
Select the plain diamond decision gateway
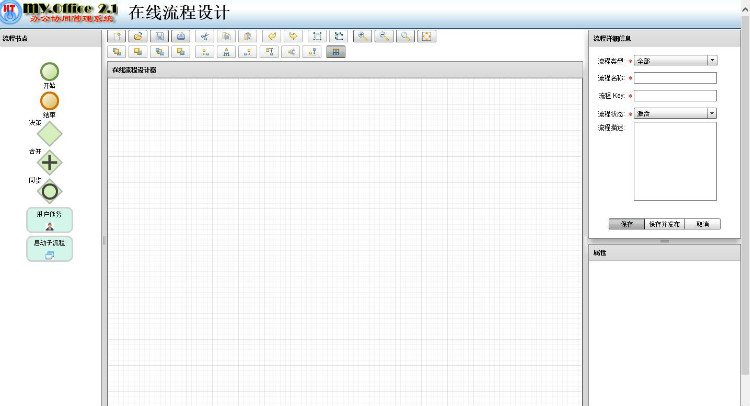coord(50,134)
